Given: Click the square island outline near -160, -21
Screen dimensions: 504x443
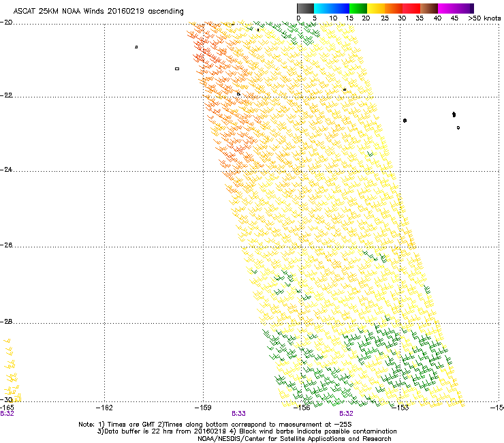Looking at the screenshot, I should (x=177, y=69).
